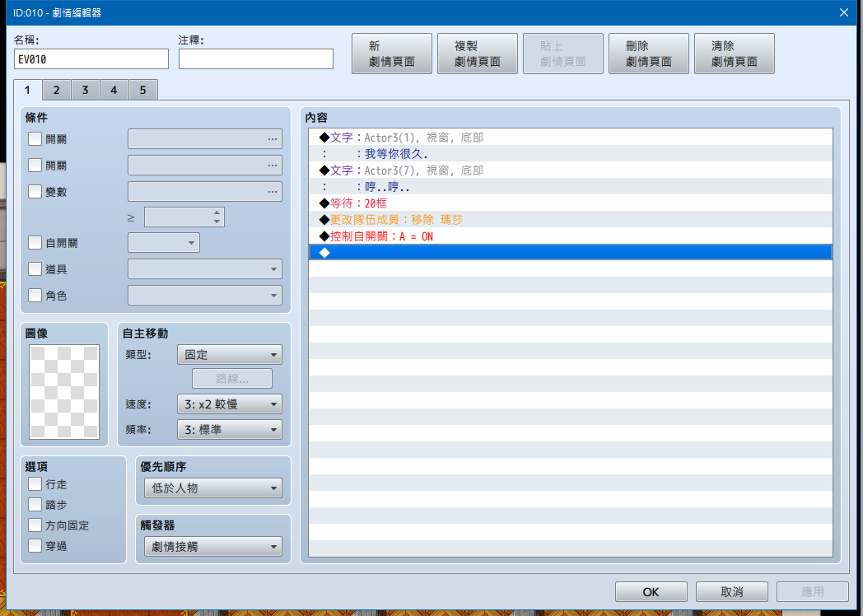Image resolution: width=863 pixels, height=616 pixels.
Task: Click the 取消 button
Action: pyautogui.click(x=732, y=592)
